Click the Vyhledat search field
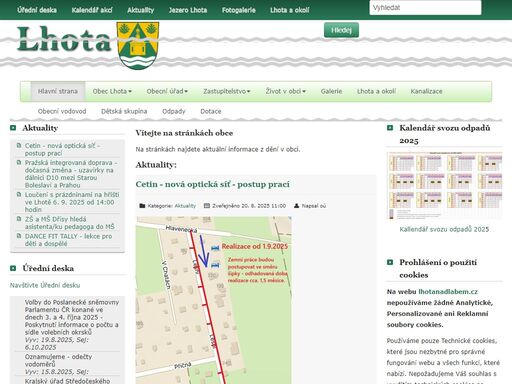Image resolution: width=512 pixels, height=384 pixels. tap(425, 8)
